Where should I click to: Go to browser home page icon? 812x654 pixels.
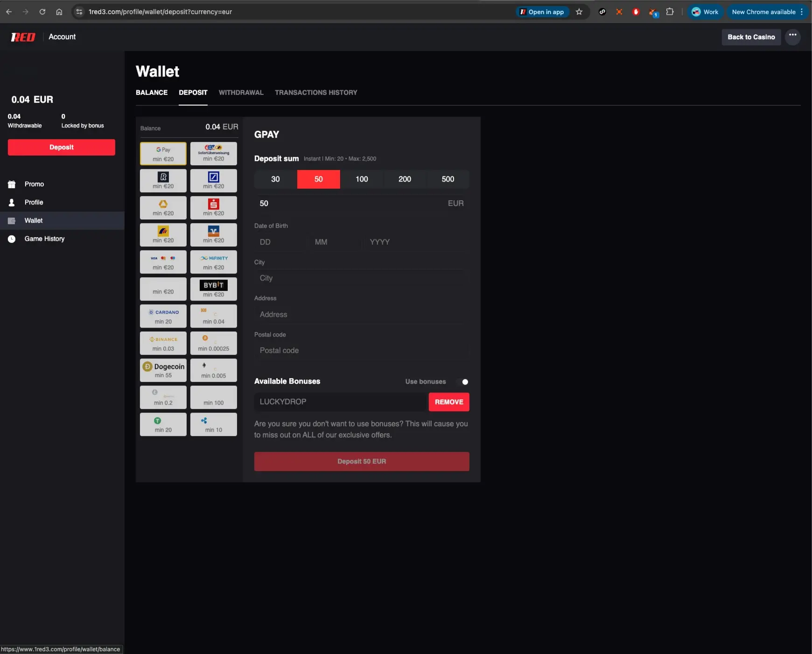click(59, 12)
